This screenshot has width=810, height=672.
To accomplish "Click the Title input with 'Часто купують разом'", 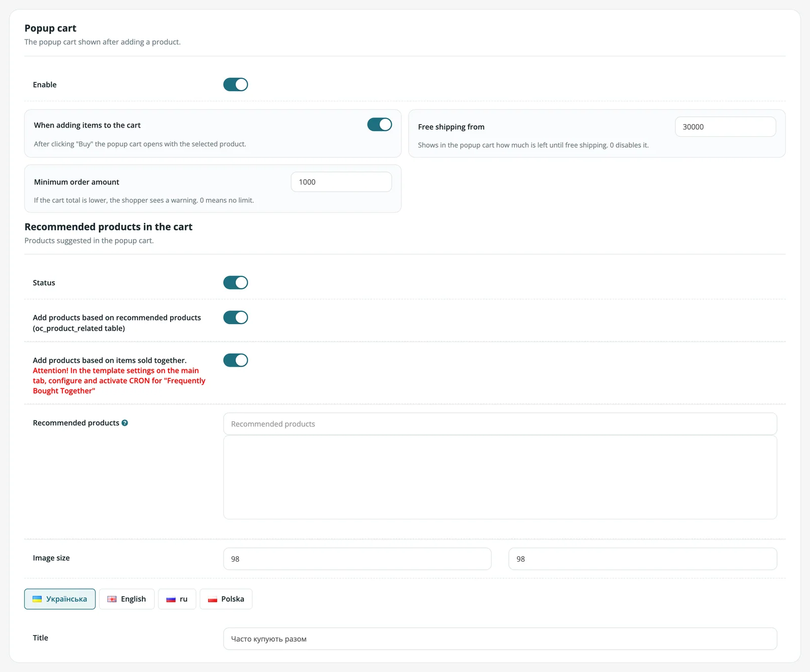I will (x=500, y=639).
